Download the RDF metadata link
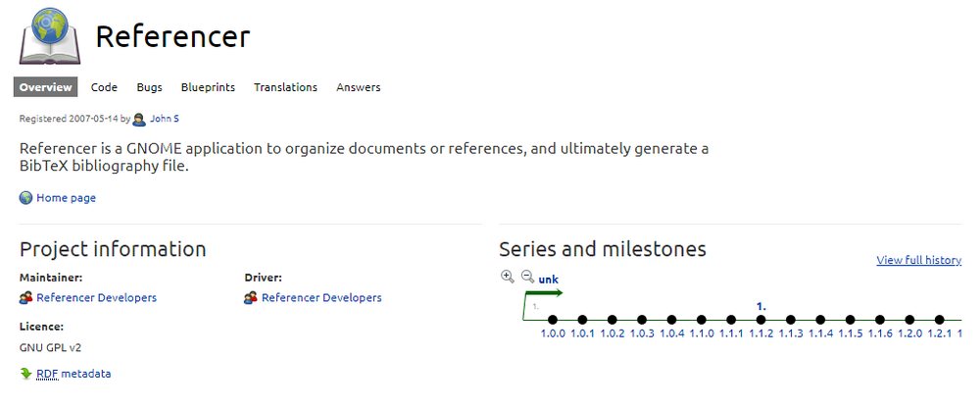Screen dimensions: 980x408 [x=73, y=374]
